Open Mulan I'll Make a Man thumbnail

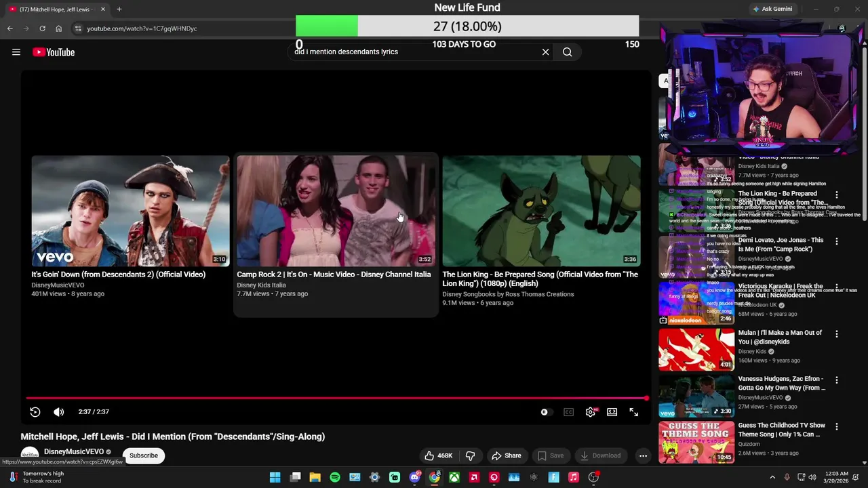pyautogui.click(x=696, y=350)
